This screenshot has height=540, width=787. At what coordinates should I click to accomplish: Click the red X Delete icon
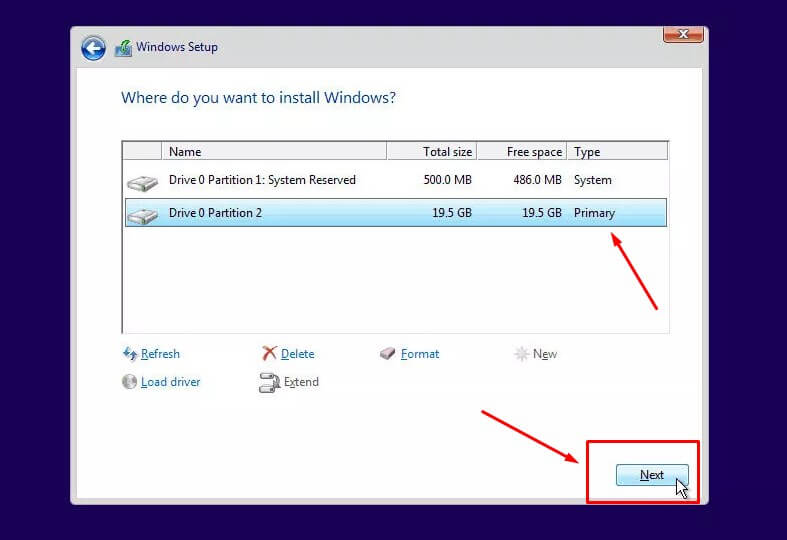pyautogui.click(x=270, y=353)
